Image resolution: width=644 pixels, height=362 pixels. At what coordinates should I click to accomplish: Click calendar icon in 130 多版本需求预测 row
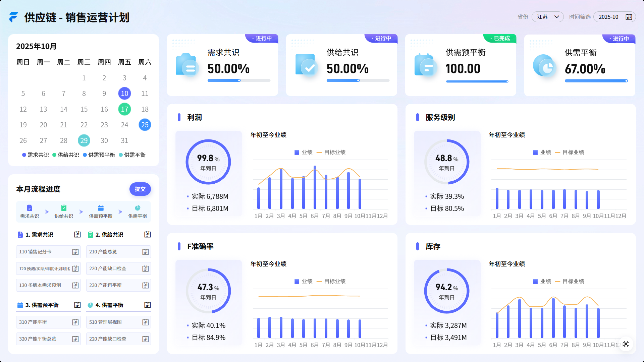point(75,285)
